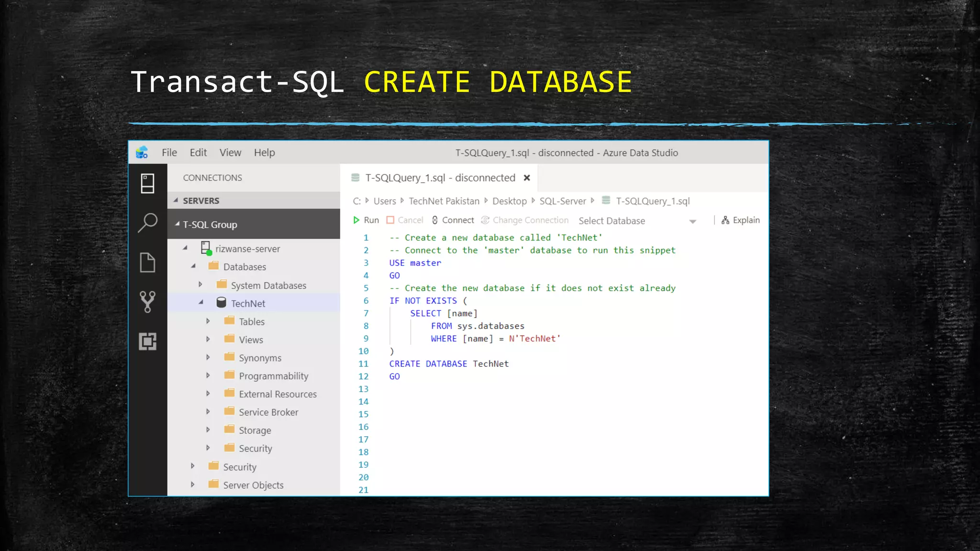The width and height of the screenshot is (980, 551).
Task: Select the server-level Security folder
Action: [x=239, y=467]
